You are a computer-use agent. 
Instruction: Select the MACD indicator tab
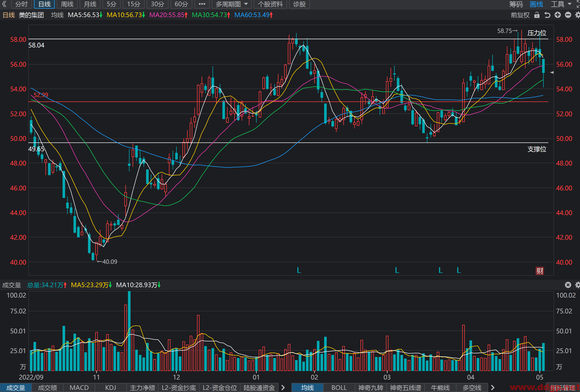coord(79,388)
